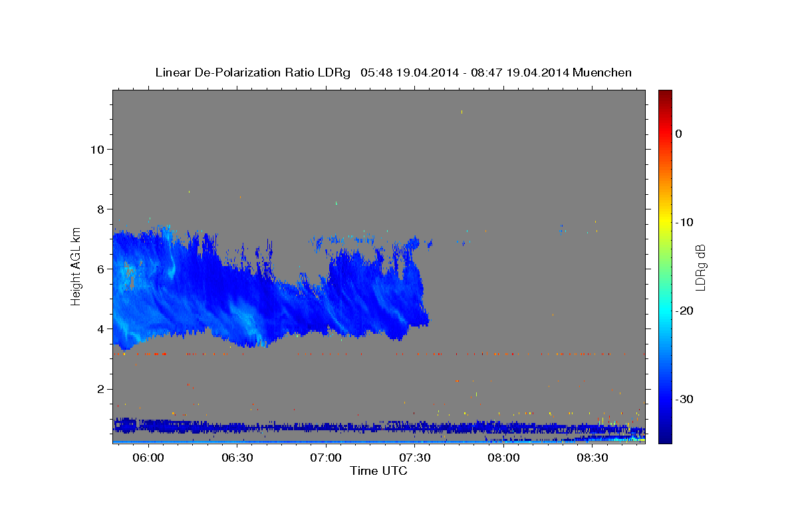The image size is (798, 532).
Task: Click the height tick label 10
Action: [96, 149]
